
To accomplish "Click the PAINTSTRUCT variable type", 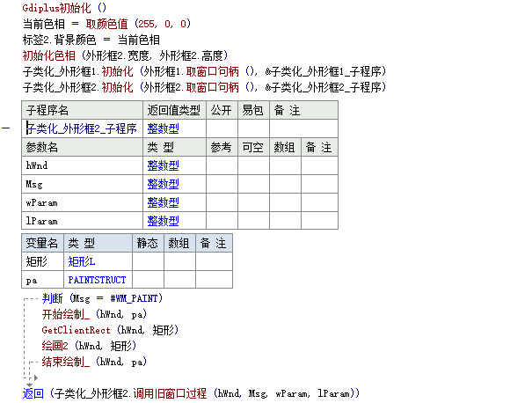I will point(97,280).
